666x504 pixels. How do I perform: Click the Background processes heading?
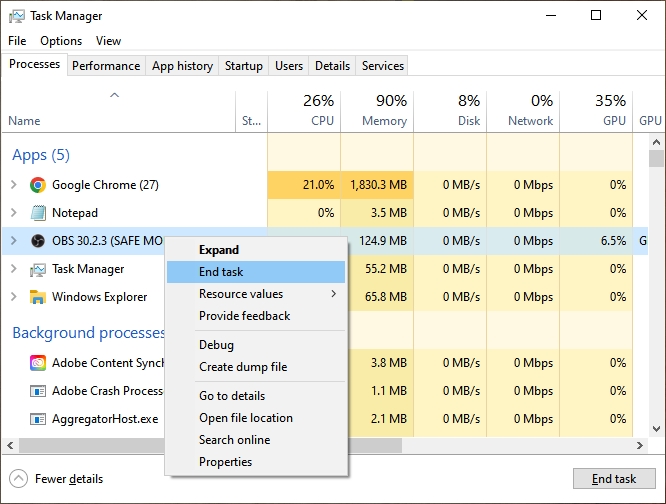click(88, 333)
